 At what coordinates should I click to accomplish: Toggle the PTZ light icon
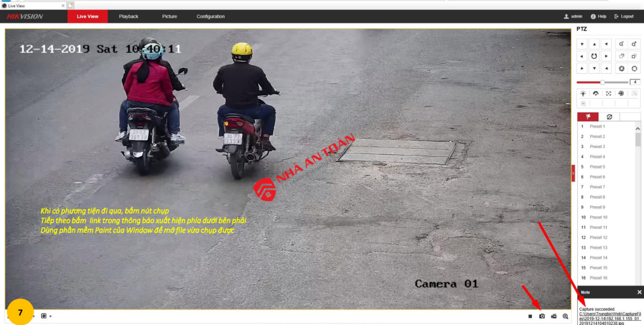(583, 93)
